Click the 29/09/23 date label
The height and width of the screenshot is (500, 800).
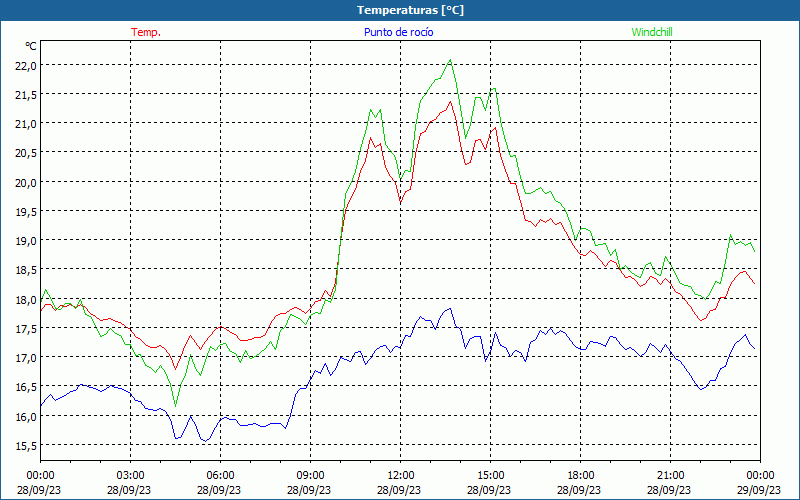coord(760,490)
